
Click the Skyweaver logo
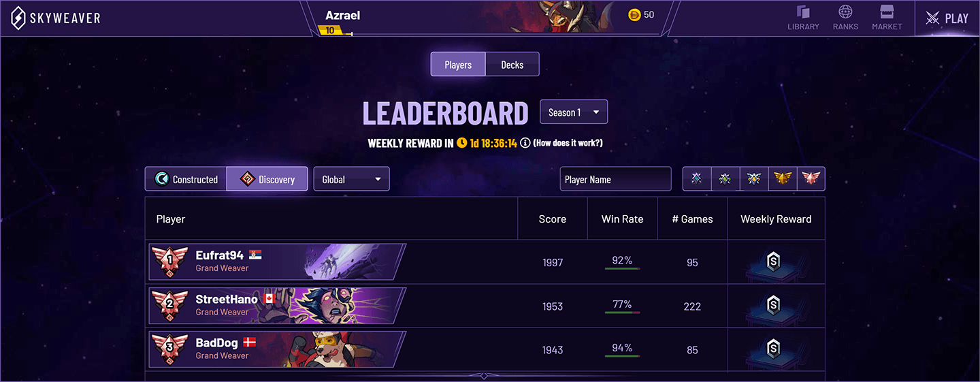(x=56, y=18)
